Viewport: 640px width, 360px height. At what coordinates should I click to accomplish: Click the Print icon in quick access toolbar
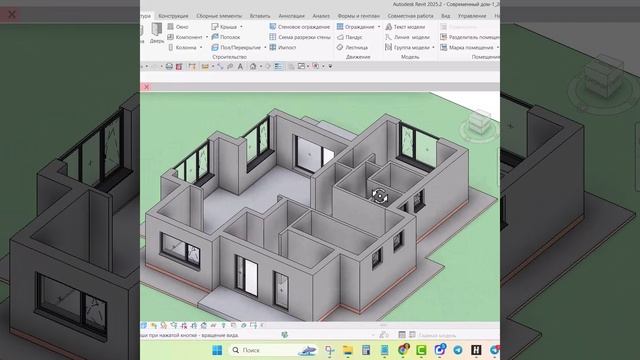(169, 66)
